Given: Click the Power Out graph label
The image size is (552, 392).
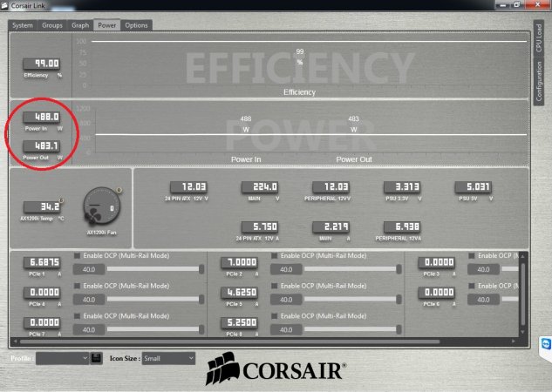Looking at the screenshot, I should pyautogui.click(x=354, y=159).
